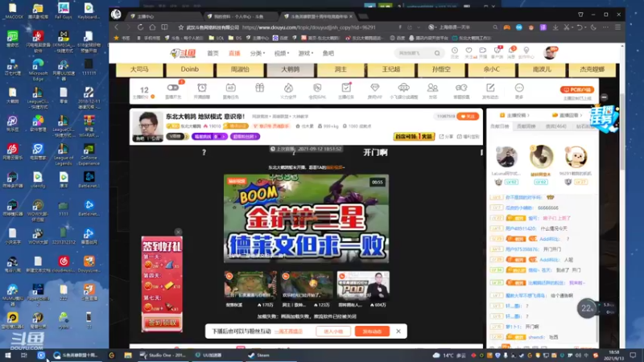Open the lottery settings icon
The height and width of the screenshot is (362, 644).
coord(461,88)
